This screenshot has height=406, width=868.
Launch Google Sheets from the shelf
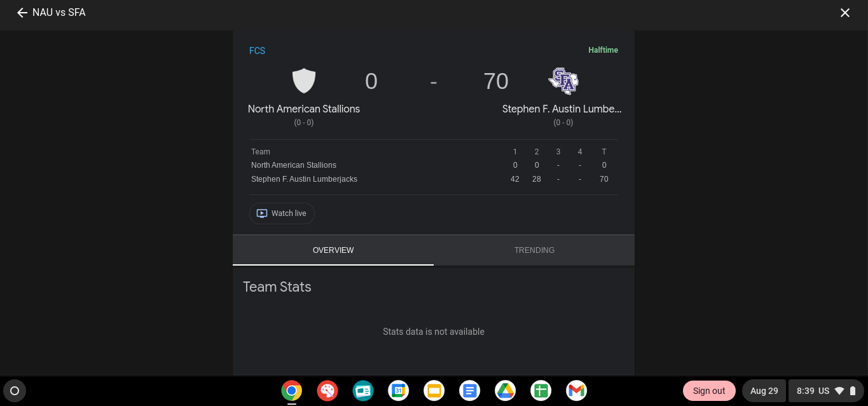pos(541,391)
